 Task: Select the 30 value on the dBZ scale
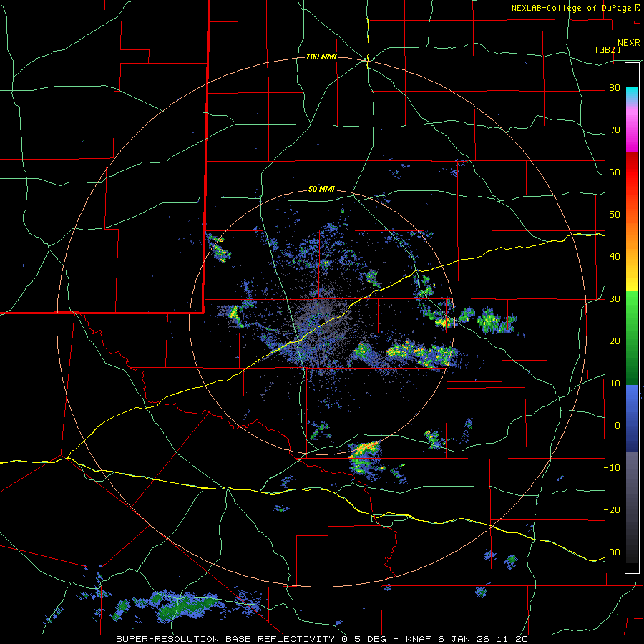click(x=615, y=299)
